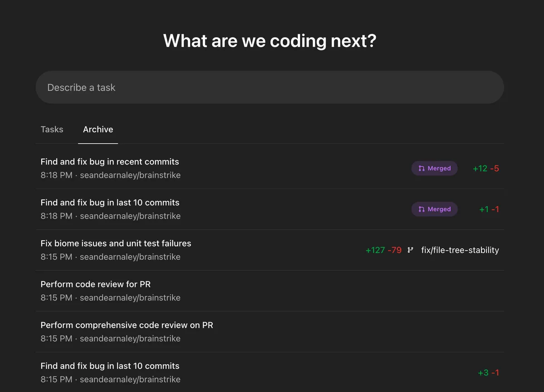Click the merge icon in the second Merged badge

point(422,209)
